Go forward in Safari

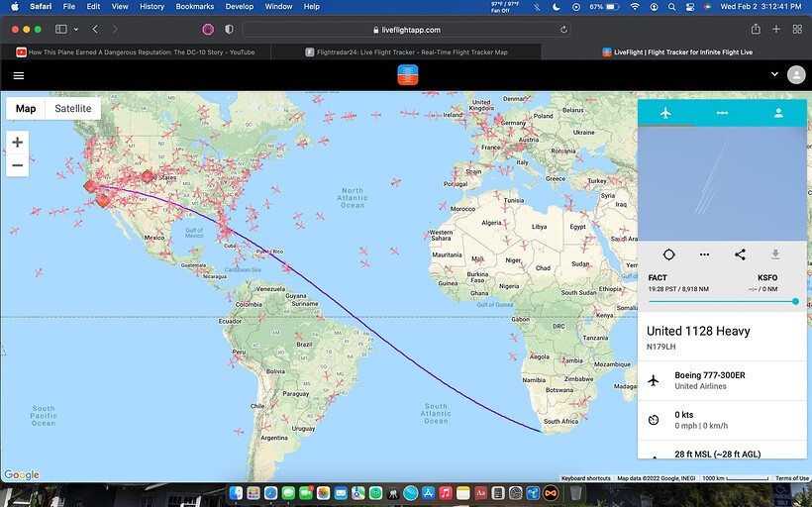coord(115,30)
